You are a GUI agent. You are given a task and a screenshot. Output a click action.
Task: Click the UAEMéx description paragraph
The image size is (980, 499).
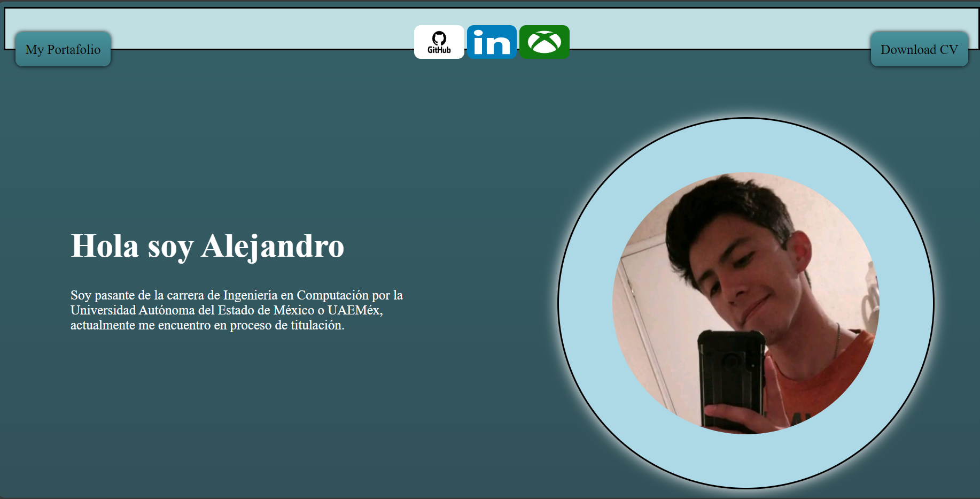pos(237,309)
